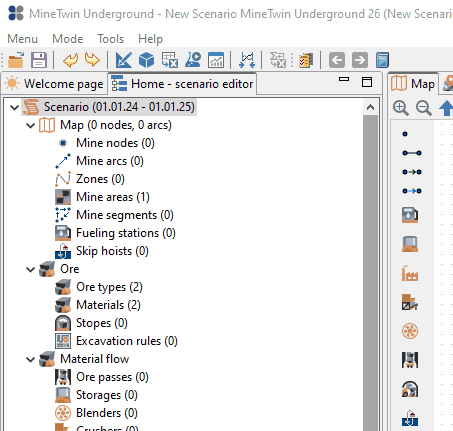This screenshot has width=453, height=431.
Task: Click the chart results window icon
Action: click(216, 60)
